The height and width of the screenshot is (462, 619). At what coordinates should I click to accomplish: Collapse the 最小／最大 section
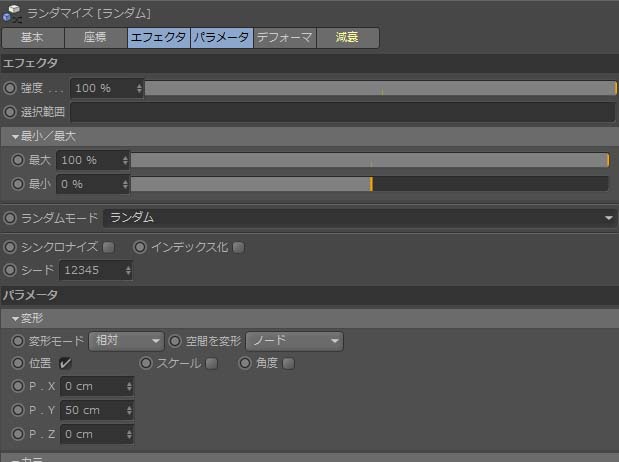15,136
